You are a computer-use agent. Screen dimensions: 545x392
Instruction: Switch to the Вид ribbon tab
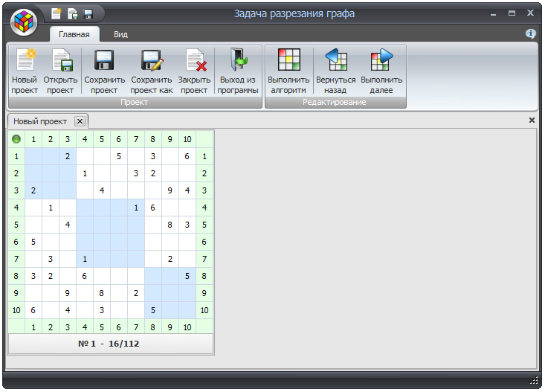point(120,34)
